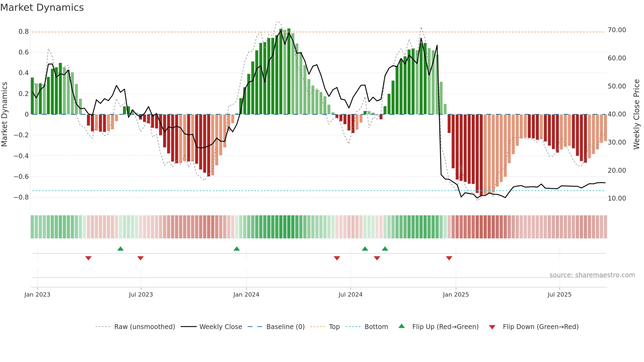Click the 0.2 left axis tick label

click(x=24, y=94)
